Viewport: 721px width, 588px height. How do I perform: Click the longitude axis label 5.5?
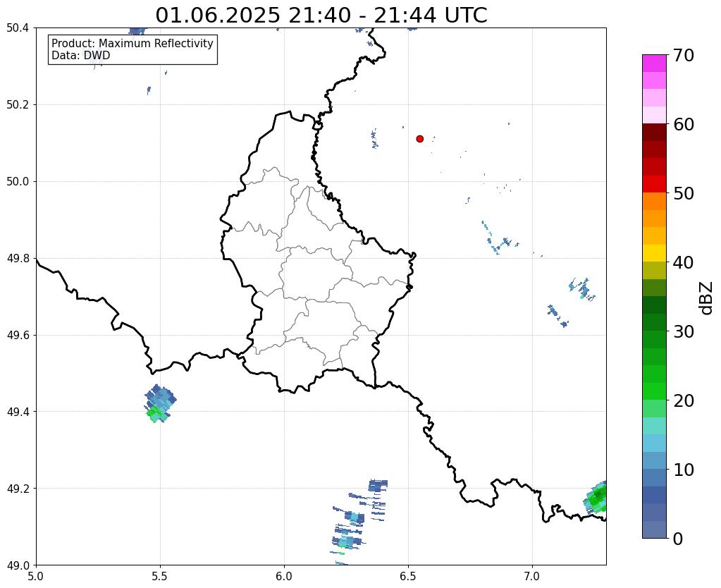[160, 577]
